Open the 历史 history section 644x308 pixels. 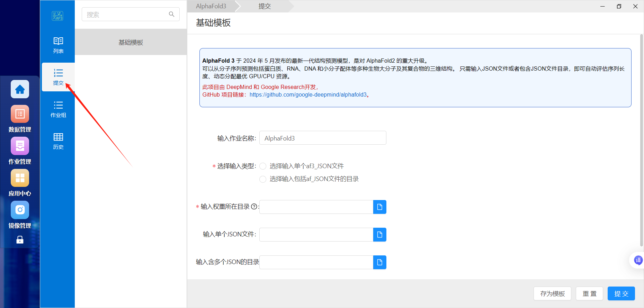pyautogui.click(x=58, y=141)
